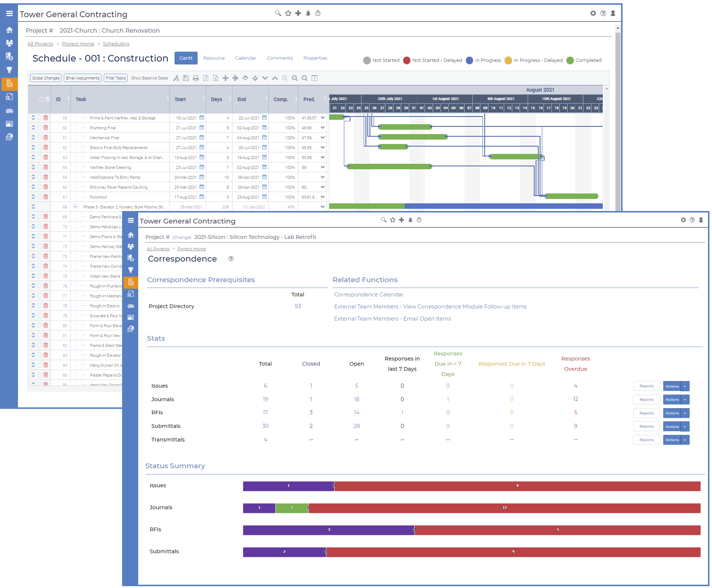Collapse the Phase 3 Elevator task group
The width and height of the screenshot is (712, 588).
pos(76,207)
